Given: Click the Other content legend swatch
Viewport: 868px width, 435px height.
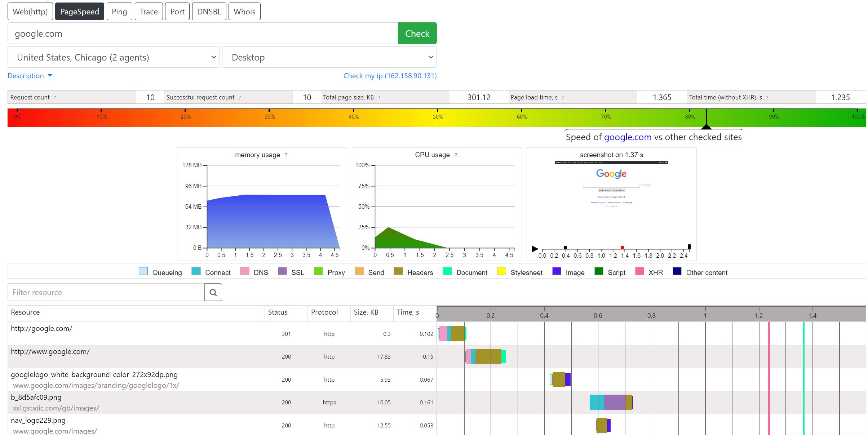Looking at the screenshot, I should pos(677,271).
